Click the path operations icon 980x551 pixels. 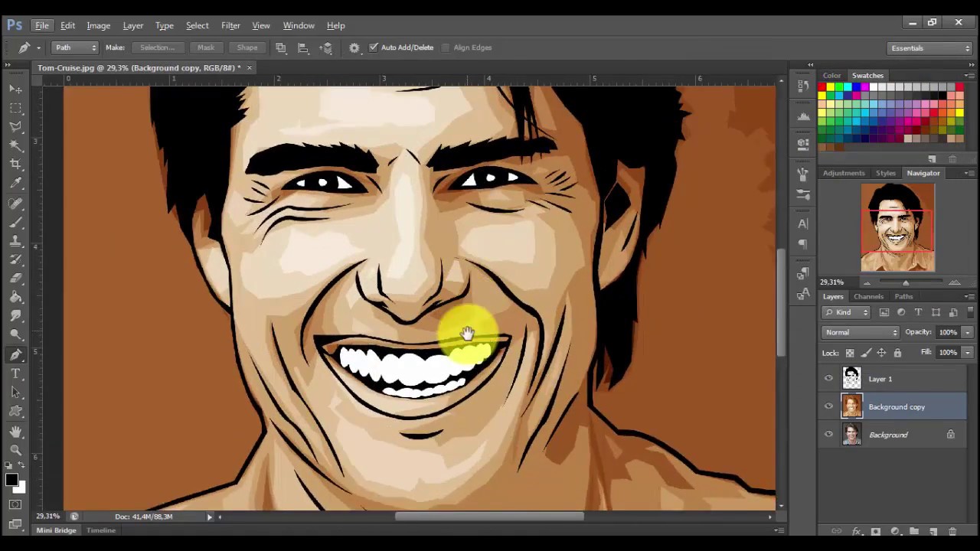point(281,47)
